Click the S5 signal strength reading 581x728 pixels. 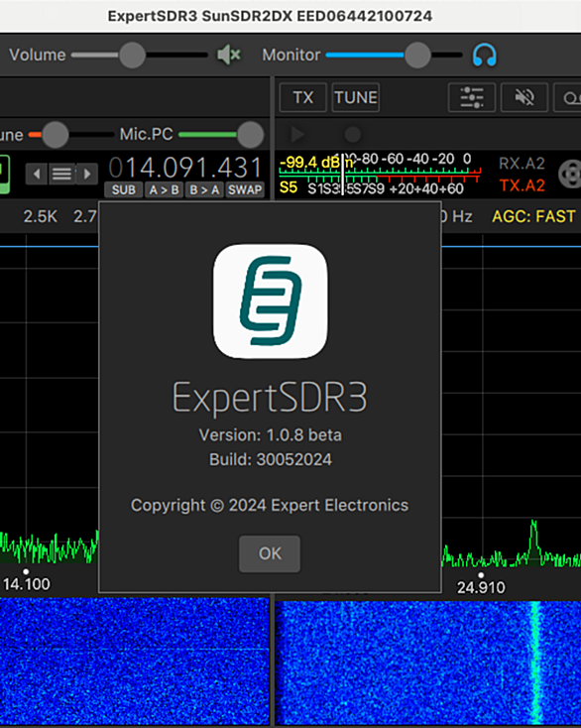coord(289,187)
